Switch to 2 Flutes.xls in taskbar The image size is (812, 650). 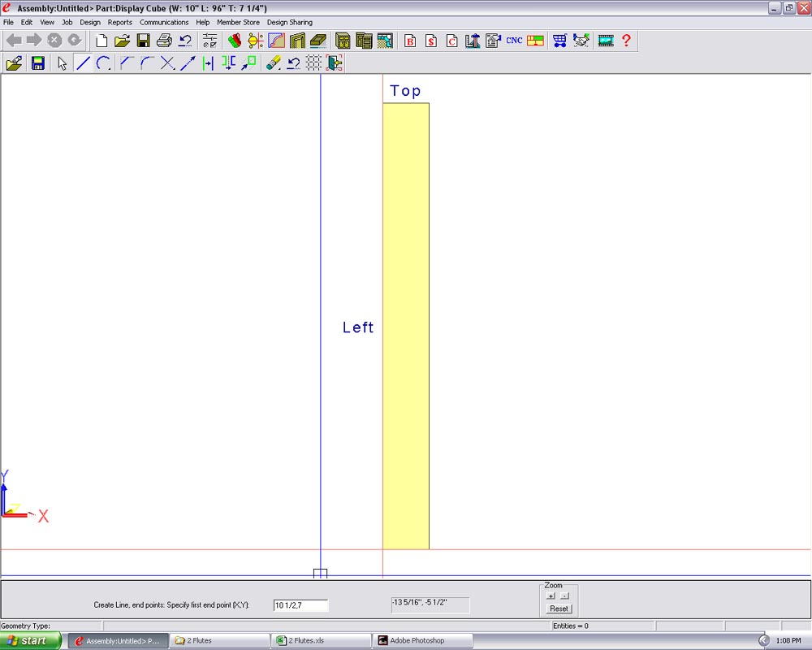(x=321, y=641)
